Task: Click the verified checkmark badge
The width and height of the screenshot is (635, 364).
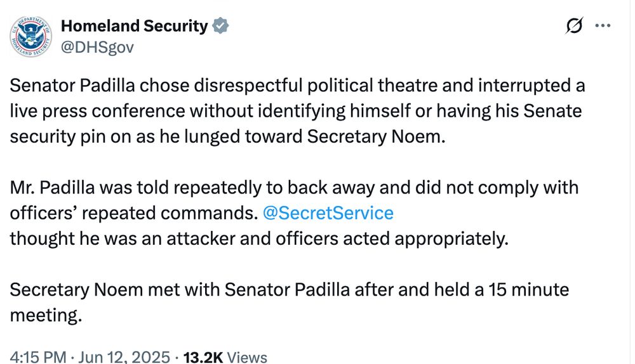Action: click(x=221, y=26)
